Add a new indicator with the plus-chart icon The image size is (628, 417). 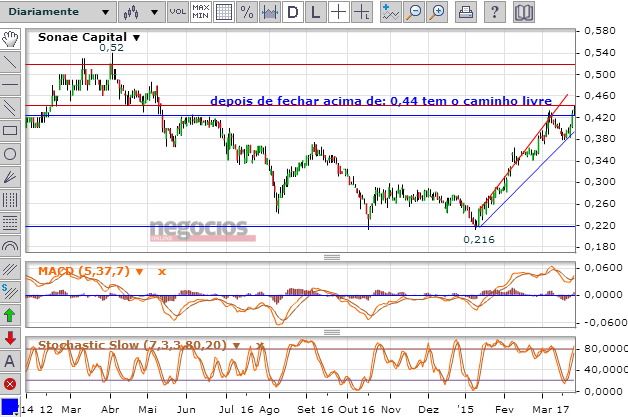[x=390, y=12]
